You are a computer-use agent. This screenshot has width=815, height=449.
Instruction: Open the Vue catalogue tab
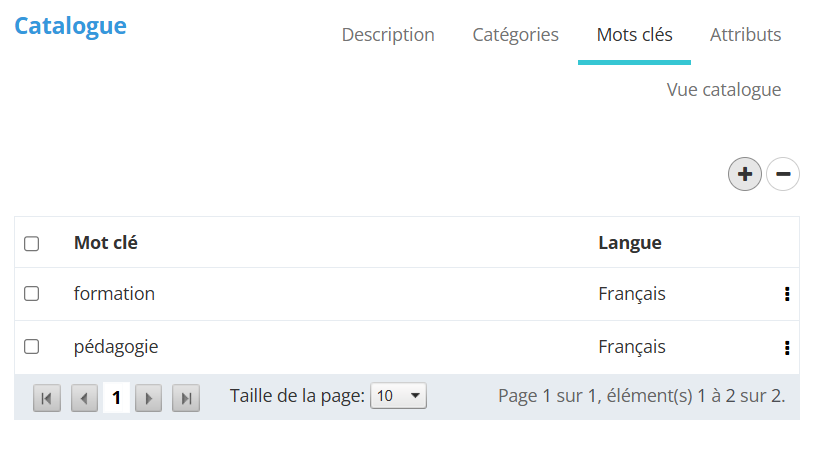pyautogui.click(x=723, y=90)
